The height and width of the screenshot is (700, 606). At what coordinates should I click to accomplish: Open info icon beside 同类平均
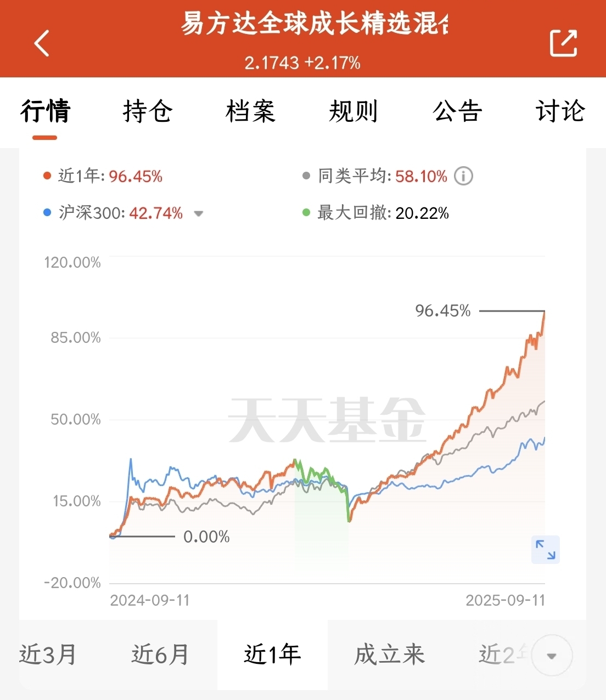coord(463,176)
